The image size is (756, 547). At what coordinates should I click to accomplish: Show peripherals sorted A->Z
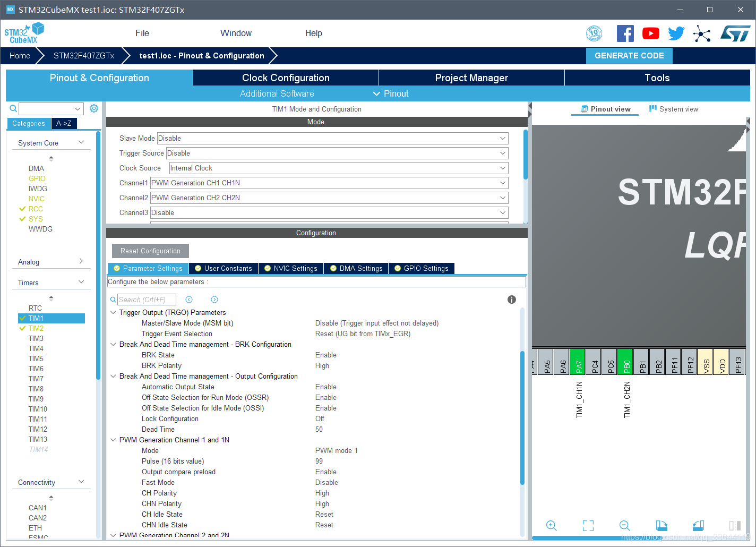pyautogui.click(x=64, y=123)
